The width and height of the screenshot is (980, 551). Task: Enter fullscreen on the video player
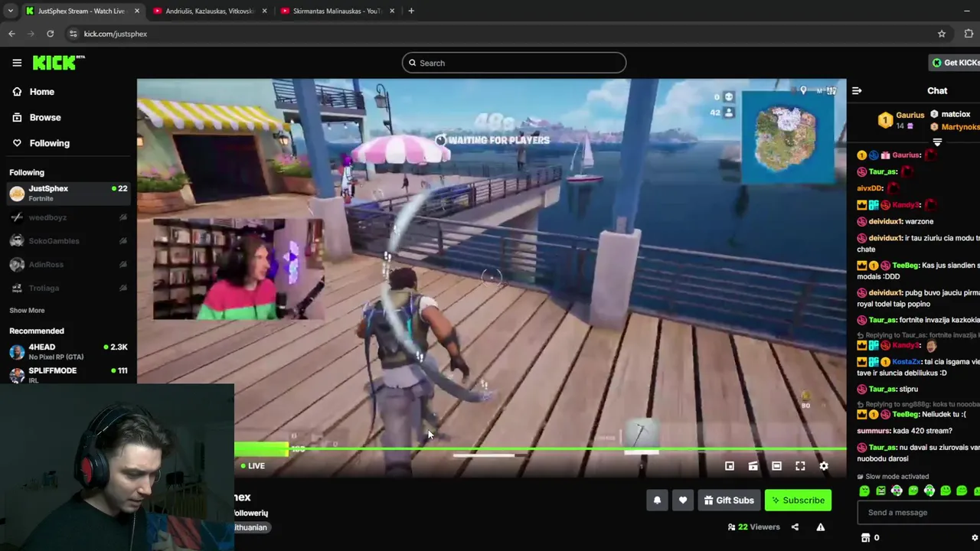[800, 466]
